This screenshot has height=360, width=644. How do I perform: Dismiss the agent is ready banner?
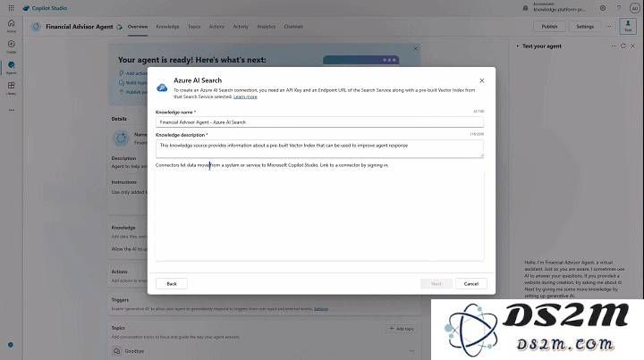(x=415, y=48)
